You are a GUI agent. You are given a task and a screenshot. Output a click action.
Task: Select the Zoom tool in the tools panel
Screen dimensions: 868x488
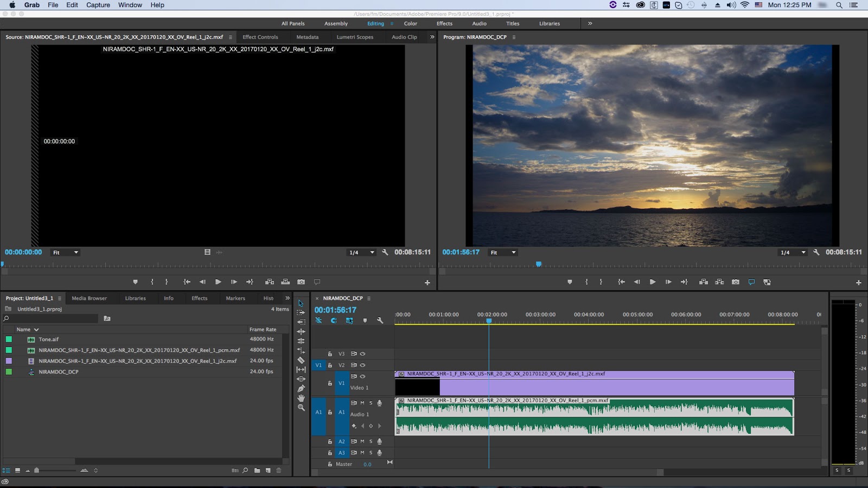301,408
